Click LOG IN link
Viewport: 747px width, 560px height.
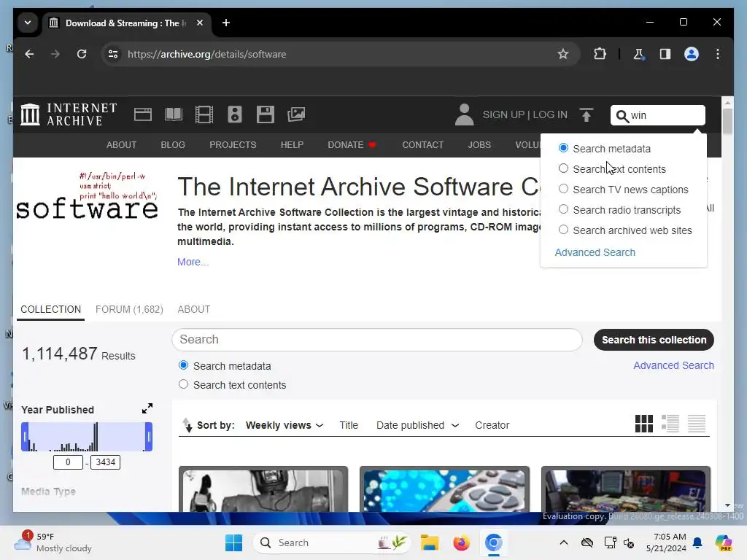(550, 114)
